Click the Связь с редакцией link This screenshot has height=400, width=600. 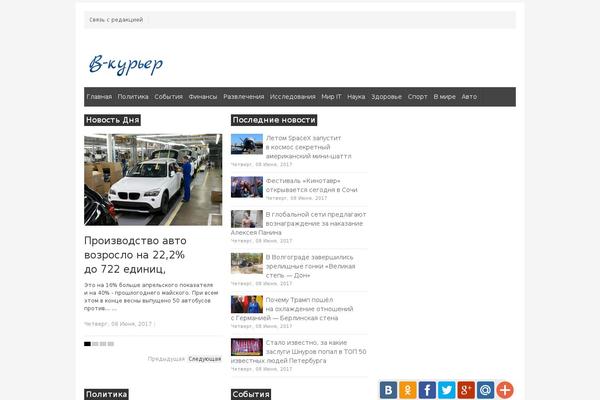[x=116, y=20]
